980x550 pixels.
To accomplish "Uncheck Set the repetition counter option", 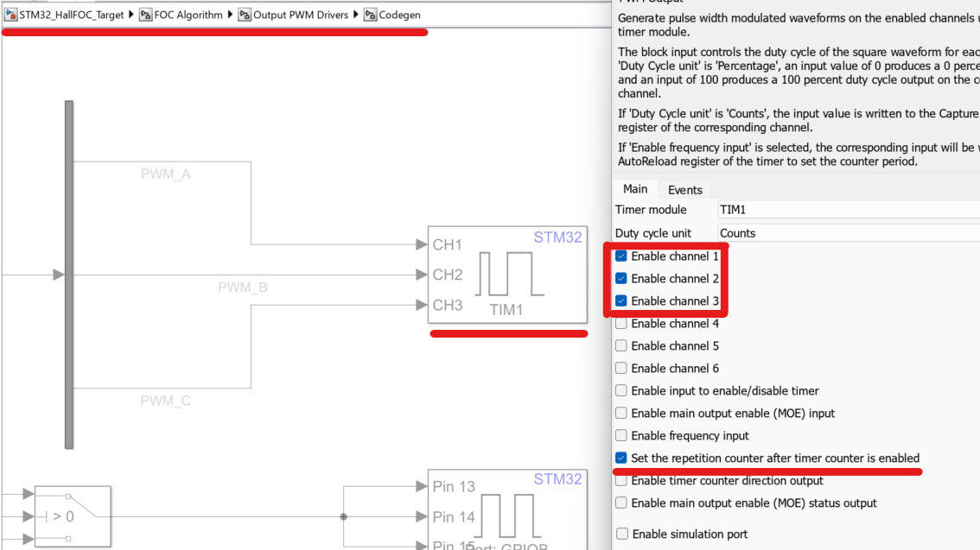I will (x=620, y=458).
